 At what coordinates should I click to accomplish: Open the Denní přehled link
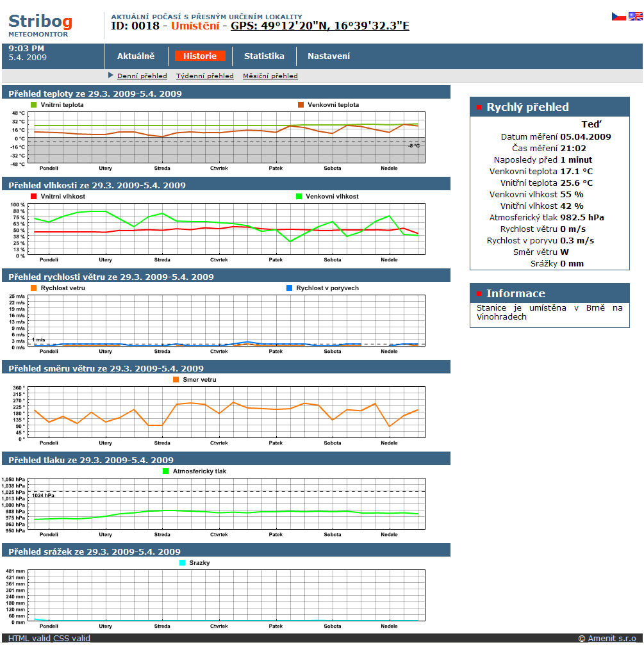[x=142, y=76]
